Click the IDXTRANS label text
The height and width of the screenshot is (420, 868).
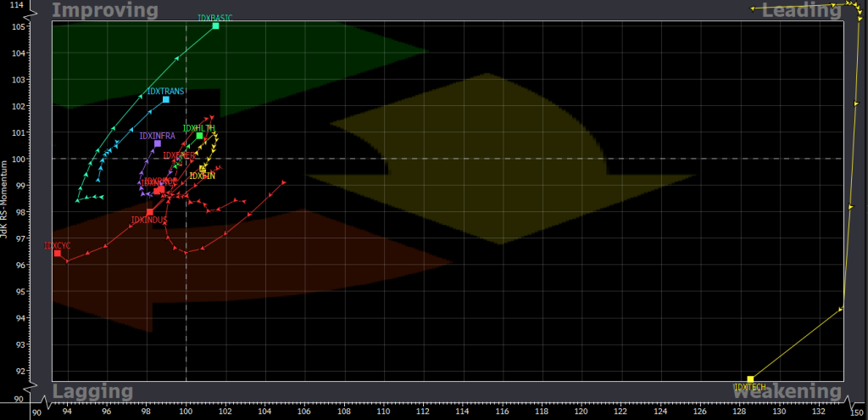click(165, 92)
